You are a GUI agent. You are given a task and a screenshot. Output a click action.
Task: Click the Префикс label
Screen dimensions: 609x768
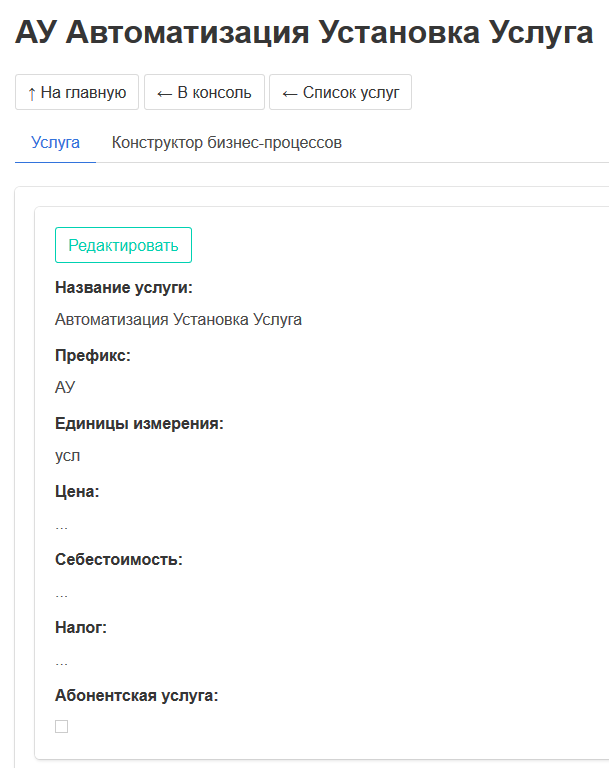(93, 355)
